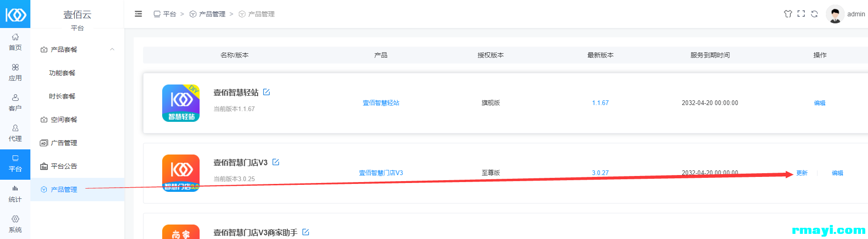Screen dimensions: 868x239
Task: Open the 壹佰智慧轻站 product link
Action: click(381, 103)
